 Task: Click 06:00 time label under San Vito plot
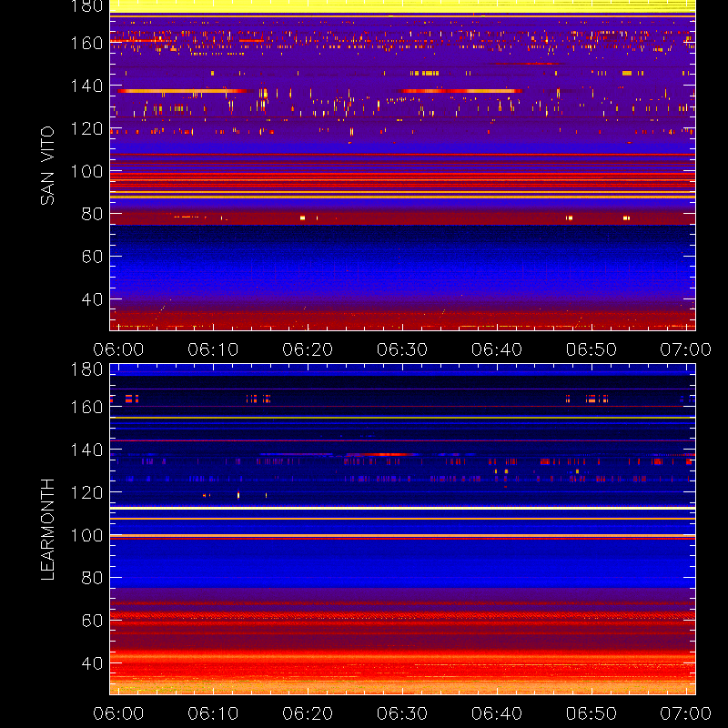[x=118, y=349]
